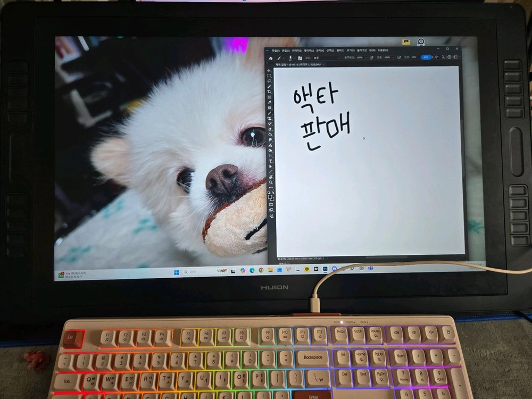The image size is (532, 399).
Task: Select the Lasso tool
Action: 269,81
